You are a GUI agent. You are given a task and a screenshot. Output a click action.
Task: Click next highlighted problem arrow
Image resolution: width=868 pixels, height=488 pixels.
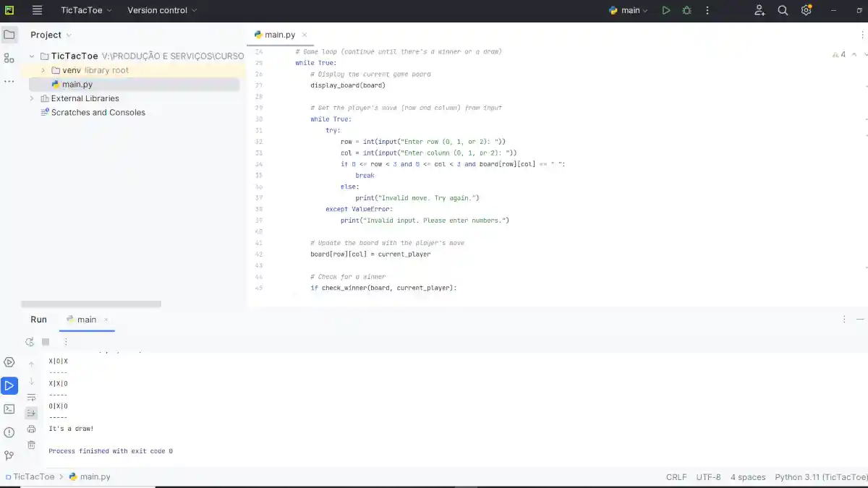(x=865, y=54)
